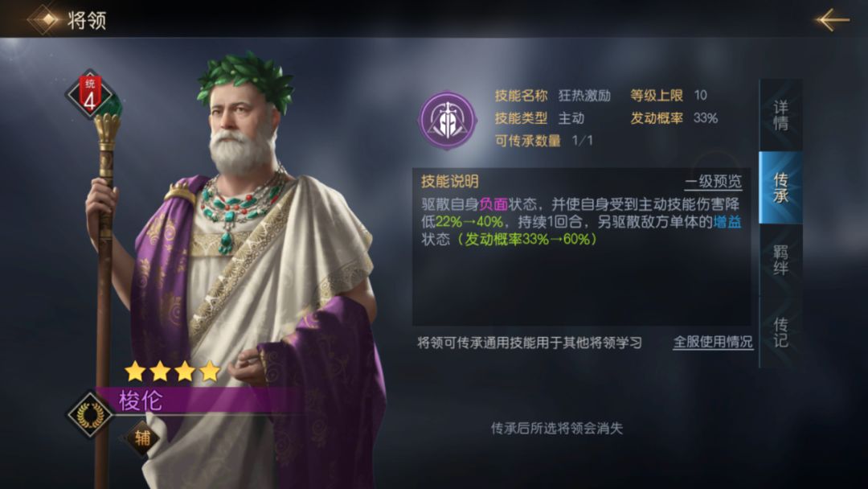Open the 详情 details tab
The height and width of the screenshot is (489, 868).
click(780, 115)
